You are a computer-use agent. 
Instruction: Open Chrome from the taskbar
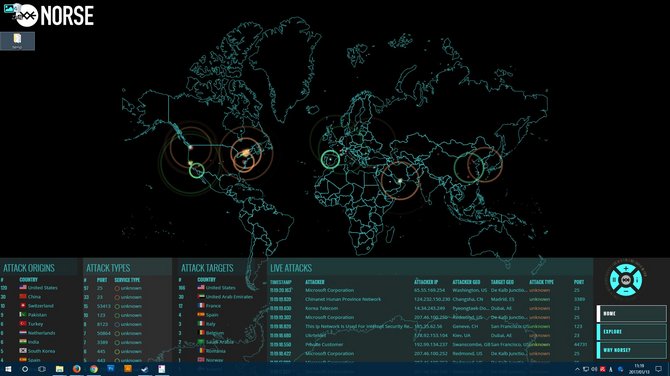point(94,369)
